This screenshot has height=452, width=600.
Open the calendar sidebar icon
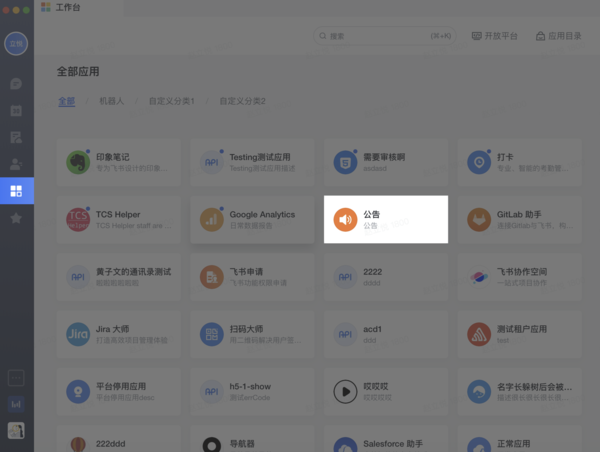click(x=16, y=111)
